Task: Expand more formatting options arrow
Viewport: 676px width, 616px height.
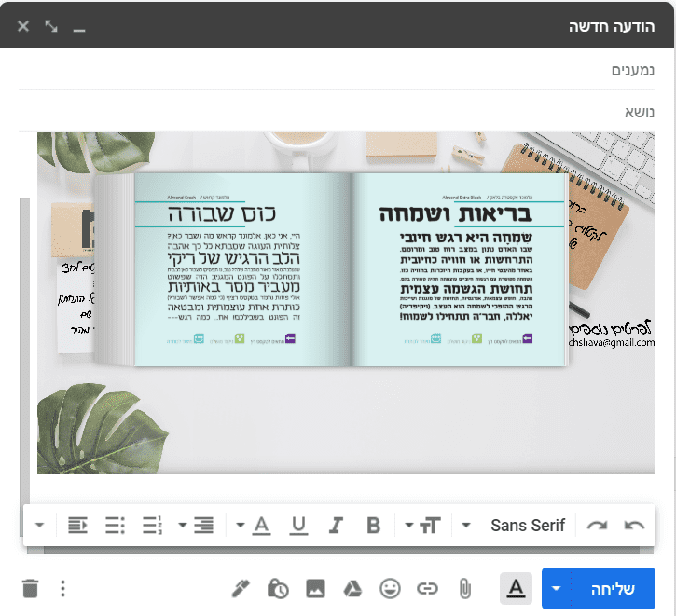Action: tap(40, 525)
